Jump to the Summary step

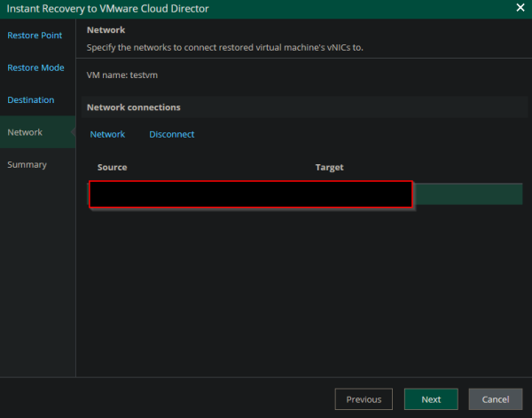27,165
